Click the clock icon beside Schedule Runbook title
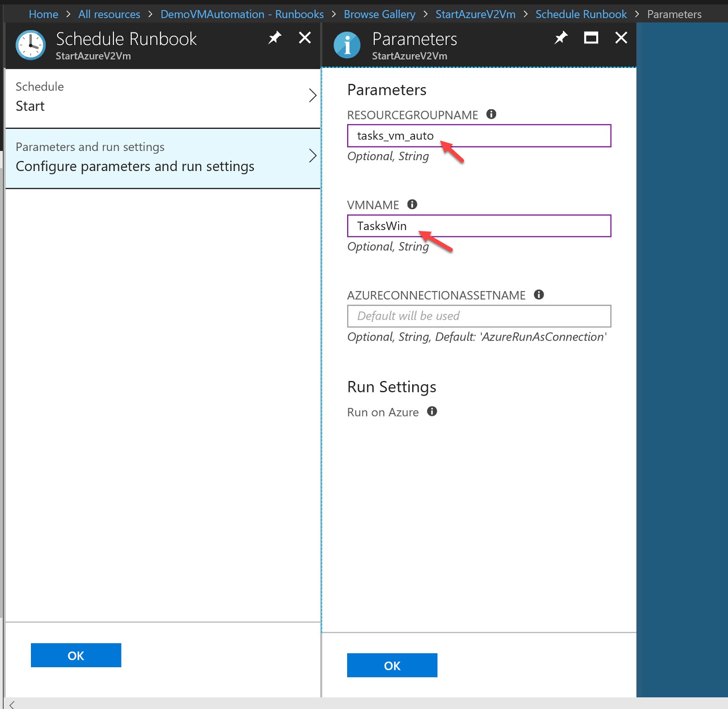 [x=30, y=45]
